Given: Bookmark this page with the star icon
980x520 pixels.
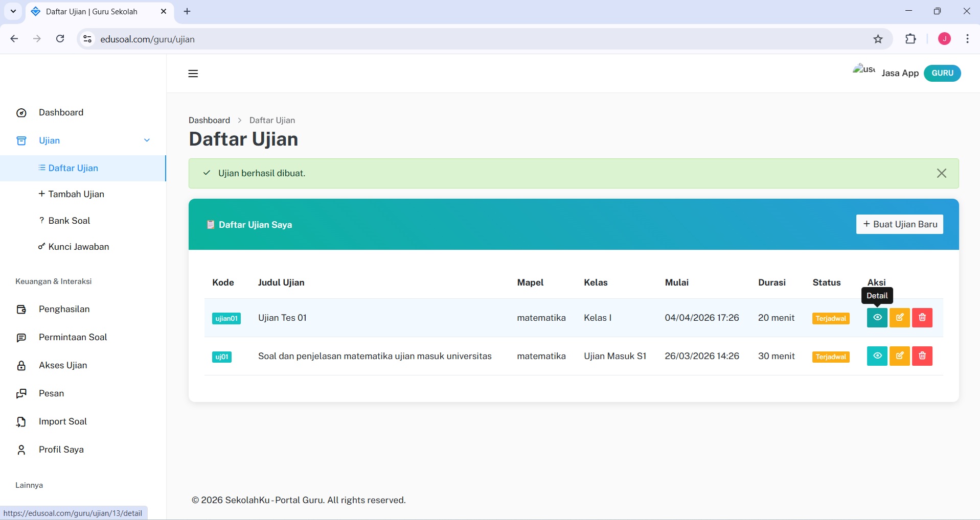Looking at the screenshot, I should 878,39.
